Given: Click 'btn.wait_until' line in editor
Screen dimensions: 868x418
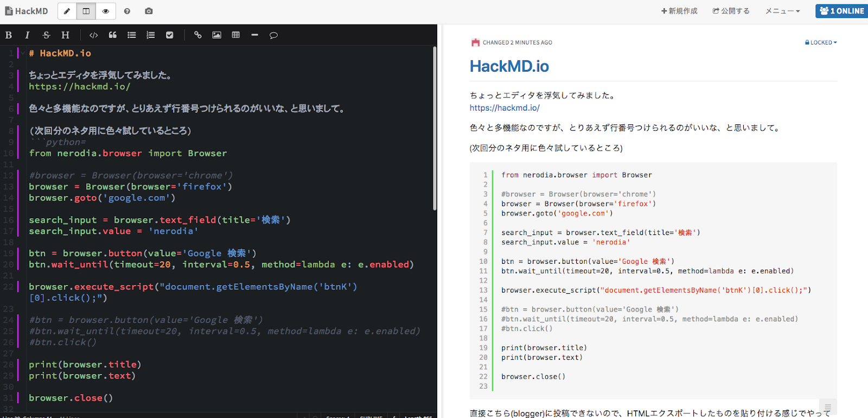Looking at the screenshot, I should tap(221, 264).
